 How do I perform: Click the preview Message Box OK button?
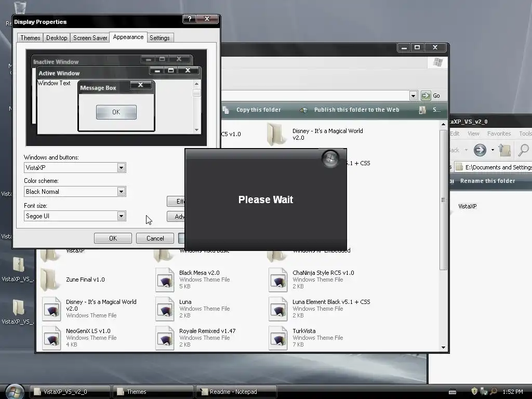tap(116, 112)
